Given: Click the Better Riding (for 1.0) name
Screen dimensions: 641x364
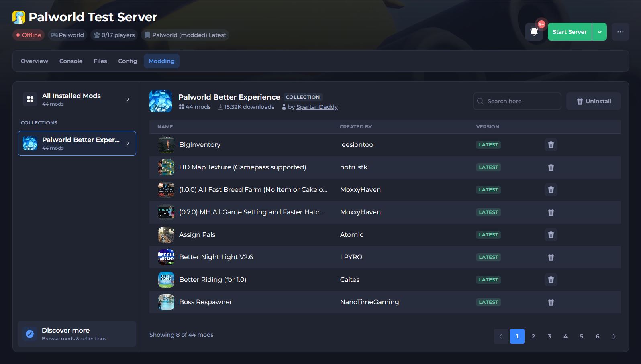Looking at the screenshot, I should [x=212, y=280].
